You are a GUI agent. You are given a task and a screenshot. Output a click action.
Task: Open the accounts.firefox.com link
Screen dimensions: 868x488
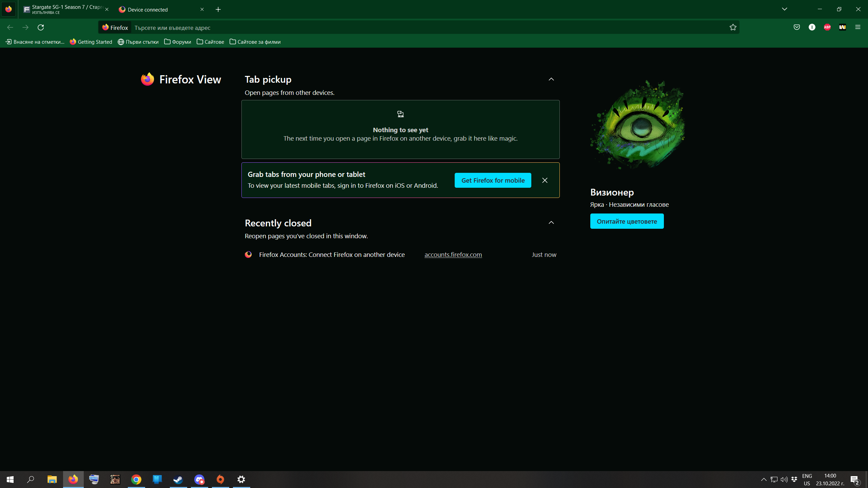pyautogui.click(x=453, y=255)
